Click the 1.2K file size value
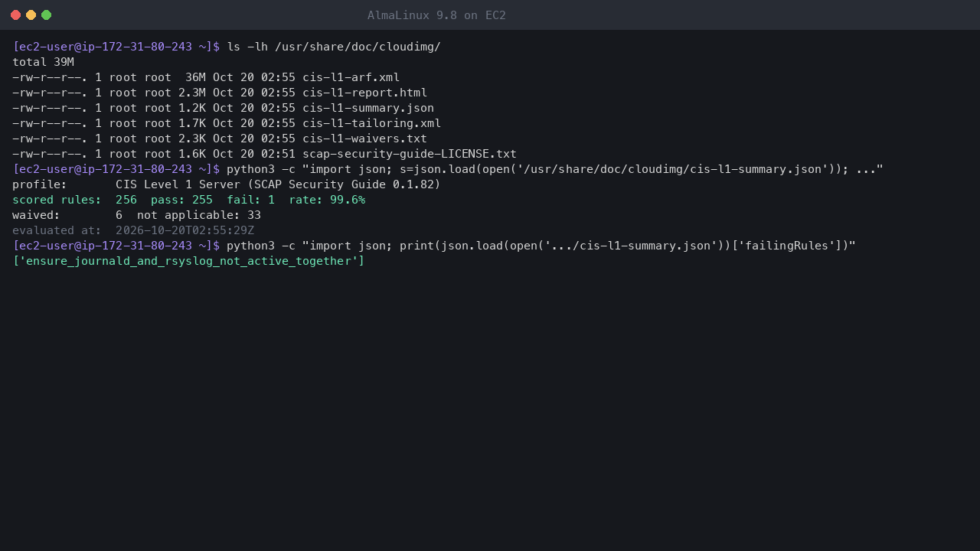The image size is (980, 551). tap(192, 108)
